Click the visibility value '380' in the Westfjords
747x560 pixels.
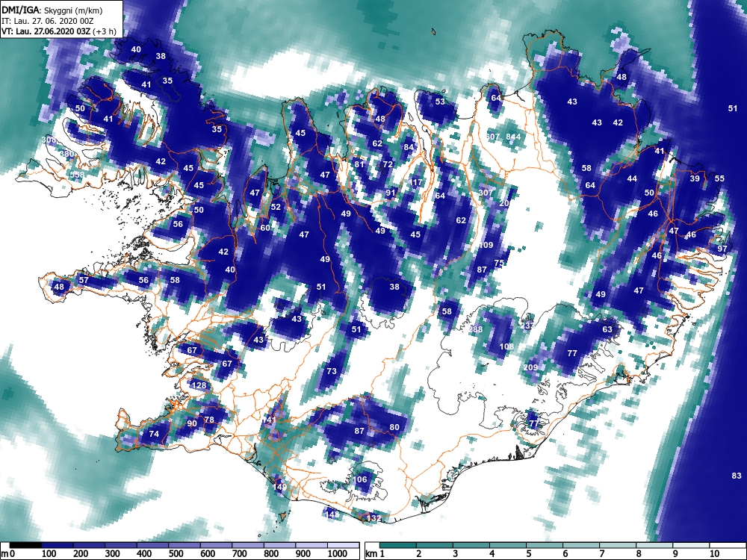tap(67, 154)
